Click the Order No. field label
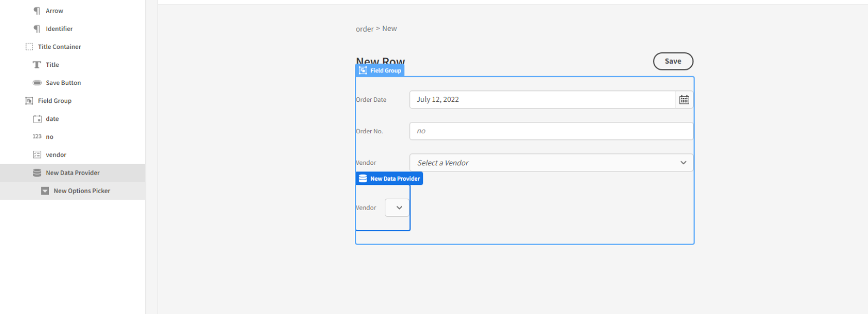Image resolution: width=868 pixels, height=314 pixels. tap(370, 131)
